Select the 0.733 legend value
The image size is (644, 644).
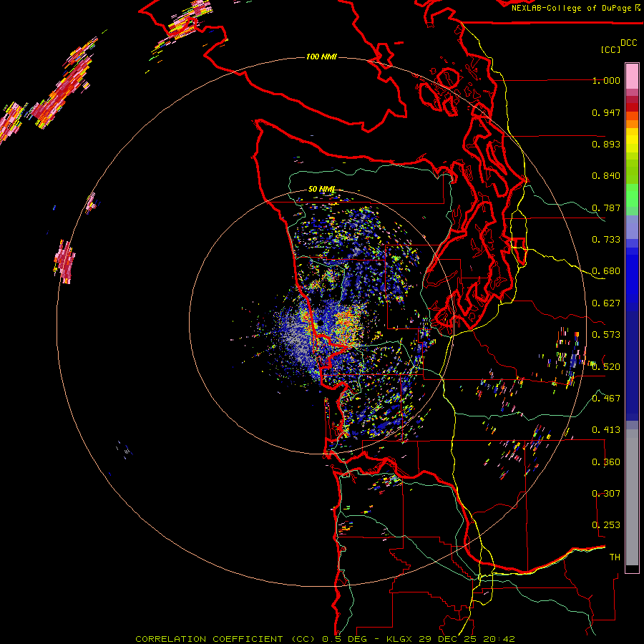[x=606, y=240]
